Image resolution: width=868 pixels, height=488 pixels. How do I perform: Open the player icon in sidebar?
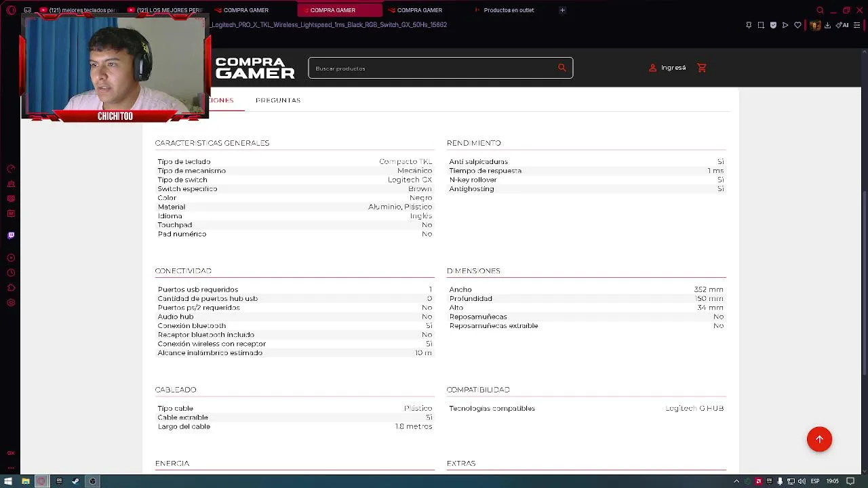click(x=11, y=258)
